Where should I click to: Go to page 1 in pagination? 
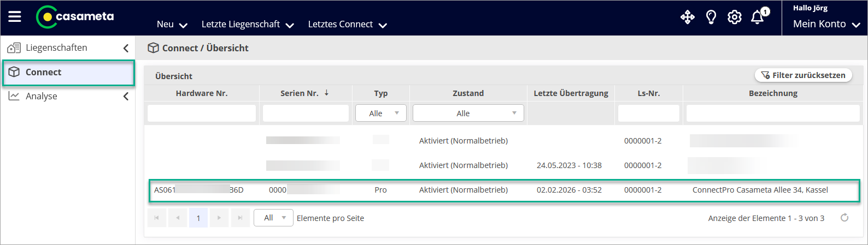coord(198,218)
